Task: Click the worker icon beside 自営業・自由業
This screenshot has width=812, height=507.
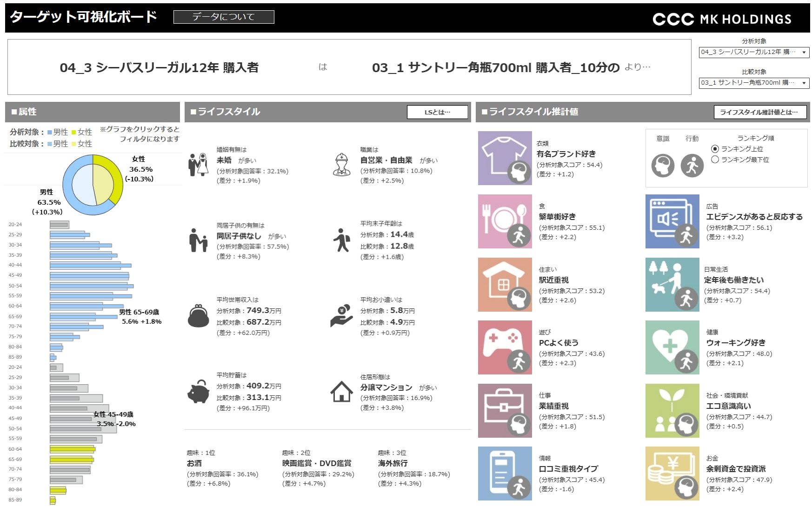Action: click(x=342, y=164)
